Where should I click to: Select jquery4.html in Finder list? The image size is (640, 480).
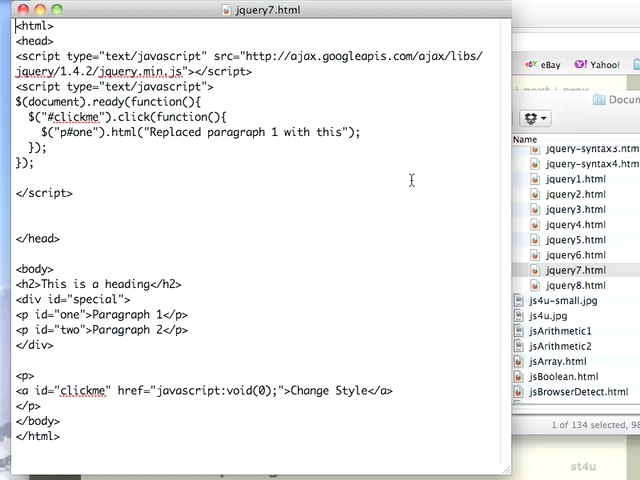pyautogui.click(x=576, y=224)
